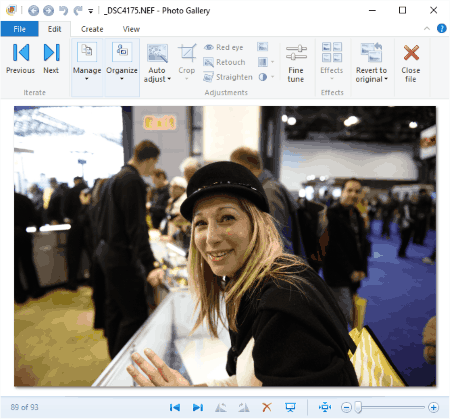Switch to the Create tab
The width and height of the screenshot is (450, 419).
coord(92,29)
